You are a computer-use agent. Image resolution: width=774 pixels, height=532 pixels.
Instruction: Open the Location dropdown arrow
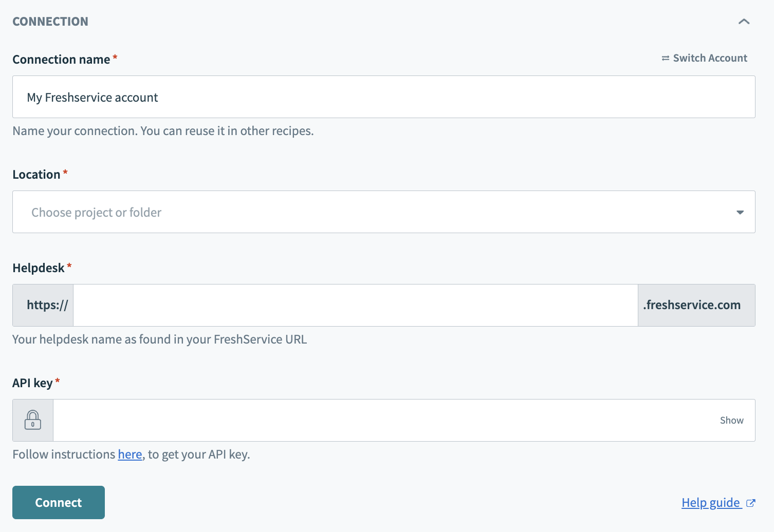[740, 212]
